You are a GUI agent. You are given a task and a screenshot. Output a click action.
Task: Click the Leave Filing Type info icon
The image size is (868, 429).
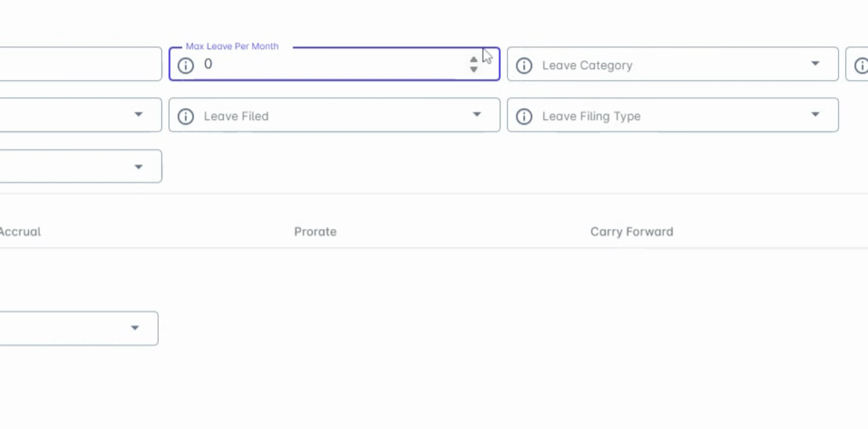point(524,116)
